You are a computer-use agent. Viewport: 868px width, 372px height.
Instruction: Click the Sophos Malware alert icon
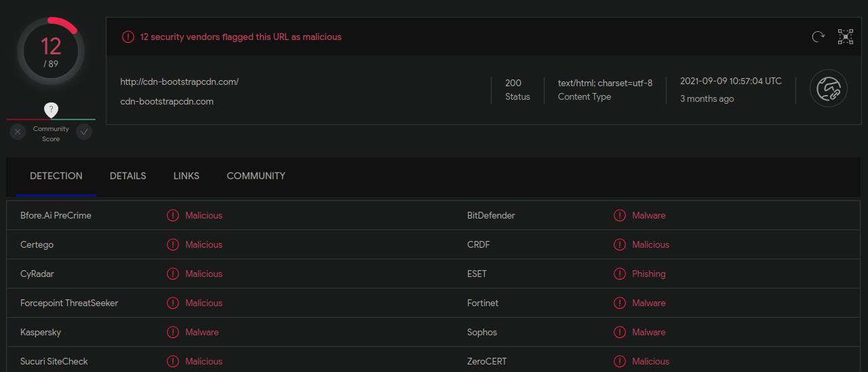[x=620, y=332]
